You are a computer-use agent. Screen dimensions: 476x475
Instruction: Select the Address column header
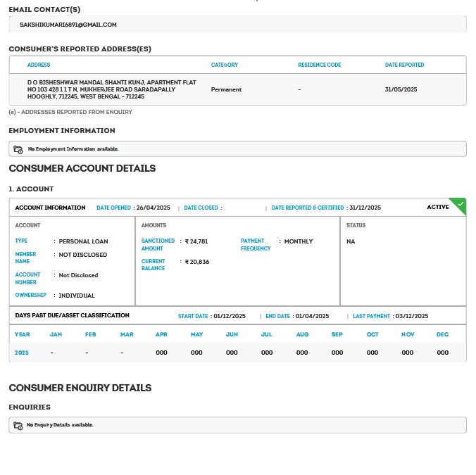click(39, 65)
